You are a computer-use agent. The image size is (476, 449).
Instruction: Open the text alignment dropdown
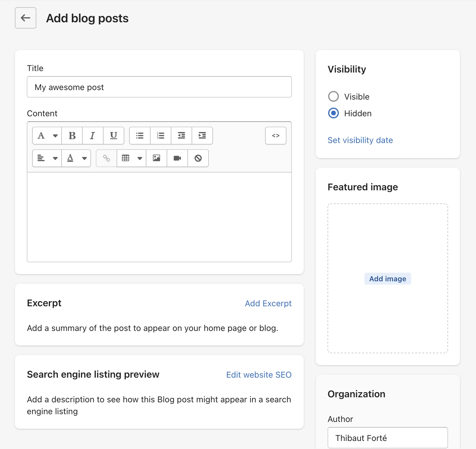pos(47,158)
